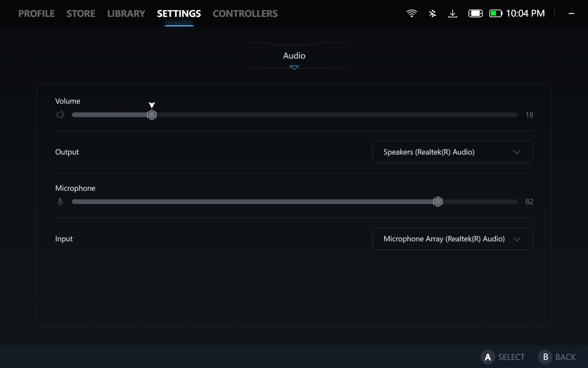
Task: Minimize the window with dash button
Action: [571, 13]
